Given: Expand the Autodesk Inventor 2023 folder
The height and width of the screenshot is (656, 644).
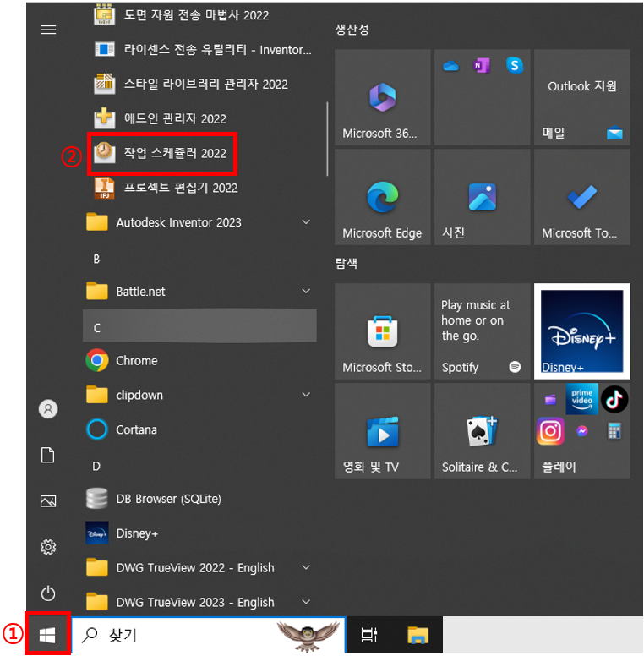Looking at the screenshot, I should click(x=199, y=222).
